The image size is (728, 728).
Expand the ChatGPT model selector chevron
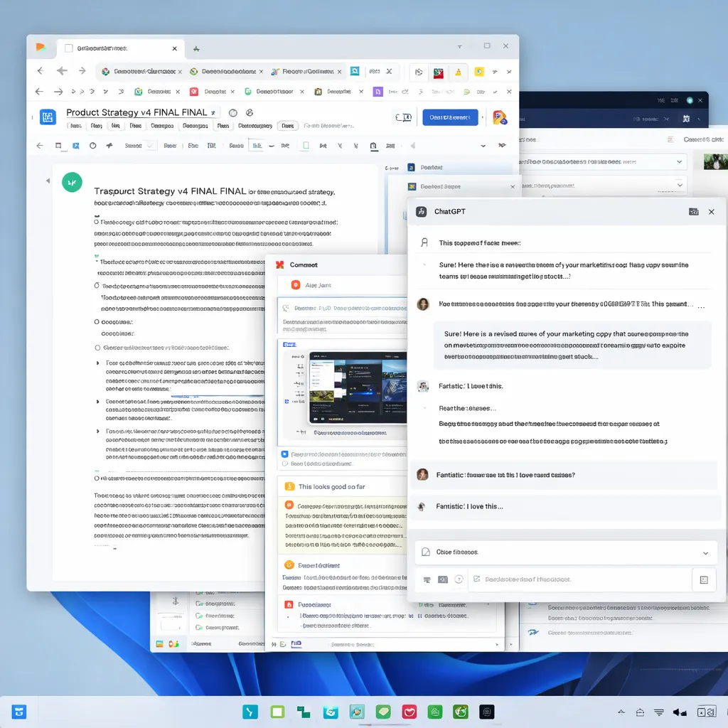click(705, 552)
